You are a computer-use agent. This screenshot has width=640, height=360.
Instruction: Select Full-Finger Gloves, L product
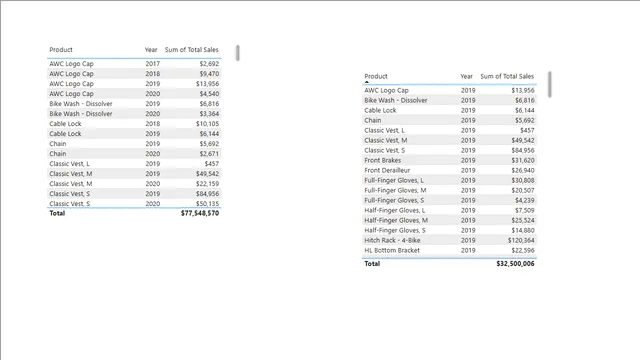coord(394,180)
